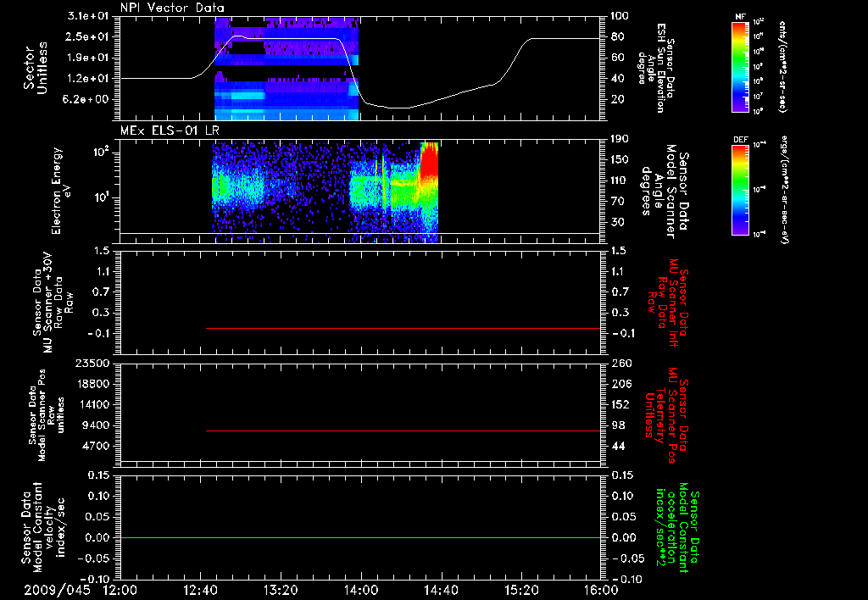868x600 pixels.
Task: Click the 190 tick on Scanner Angle axis
Action: click(x=620, y=139)
